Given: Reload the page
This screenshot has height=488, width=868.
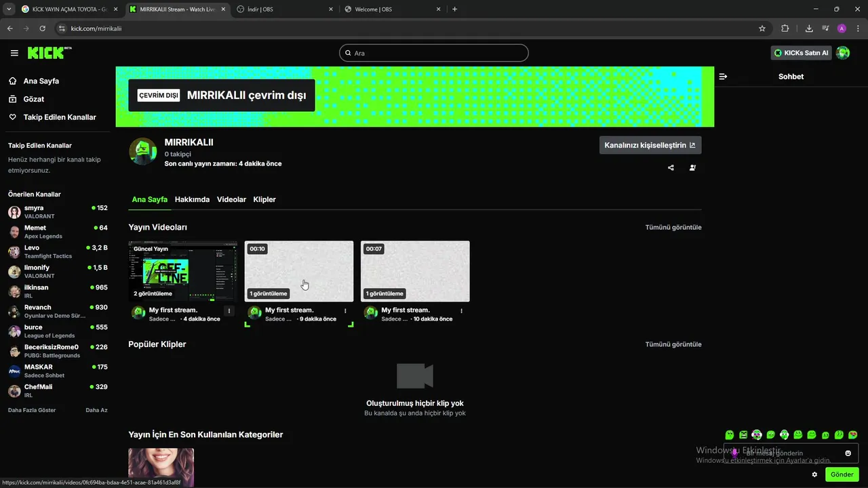Looking at the screenshot, I should pos(42,28).
